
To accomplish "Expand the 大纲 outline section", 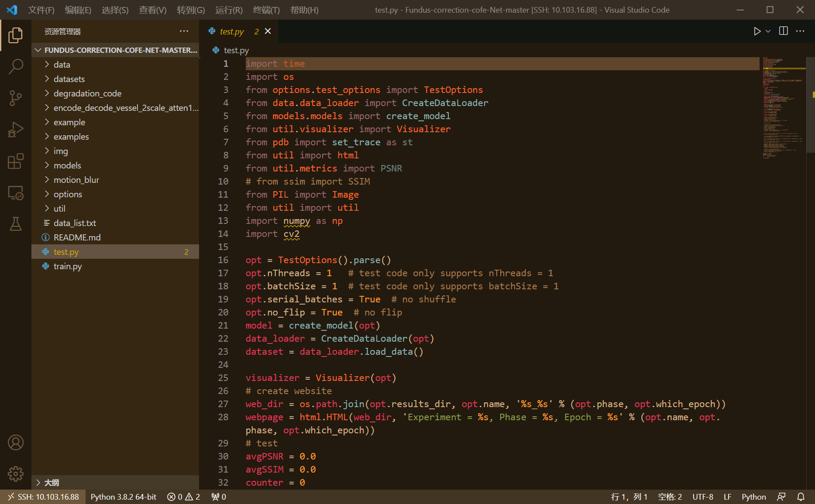I will 52,483.
